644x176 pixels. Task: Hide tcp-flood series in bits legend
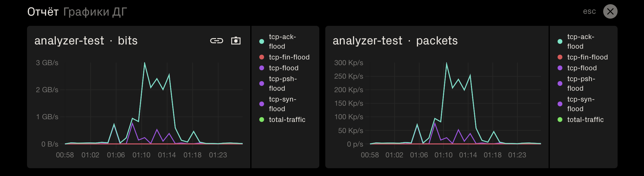pos(283,68)
